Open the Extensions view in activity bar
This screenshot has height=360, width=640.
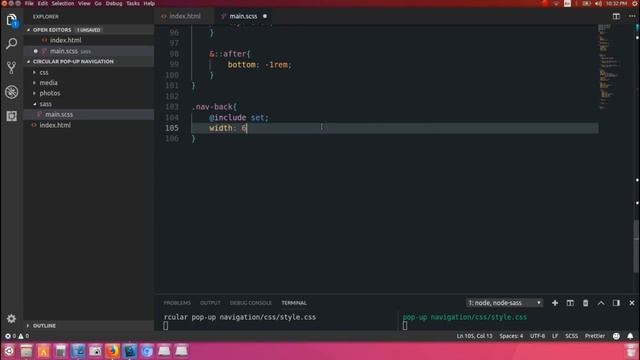11,116
